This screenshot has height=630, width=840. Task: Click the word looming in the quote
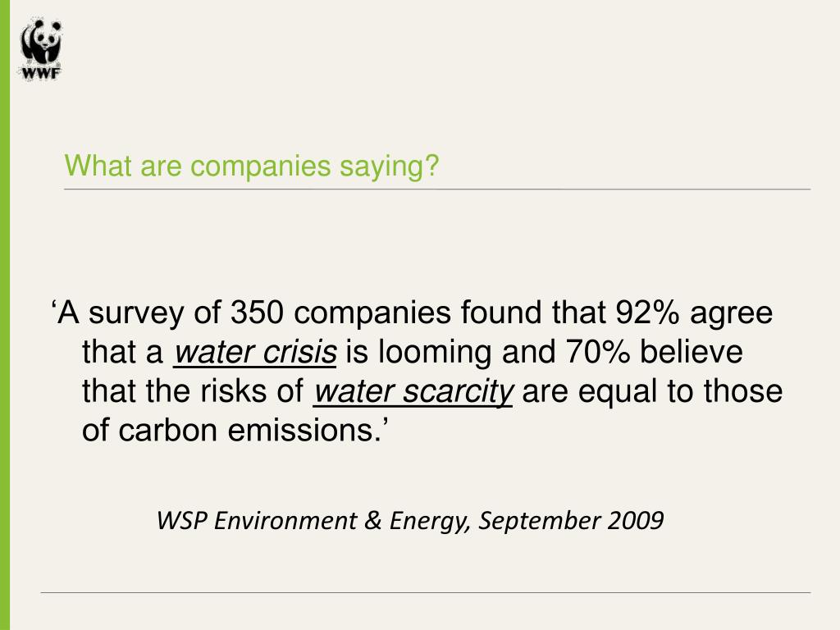click(431, 353)
